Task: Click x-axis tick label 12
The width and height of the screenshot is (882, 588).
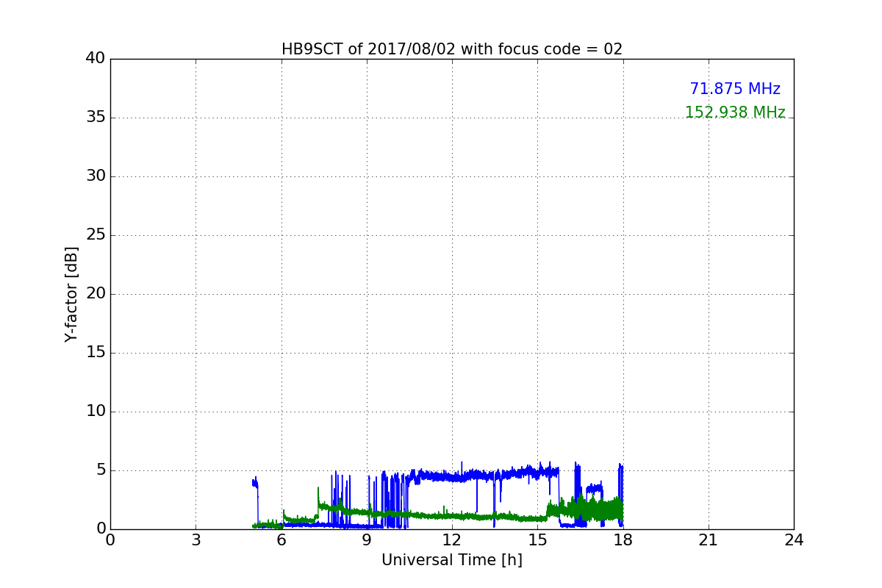Action: [x=452, y=540]
